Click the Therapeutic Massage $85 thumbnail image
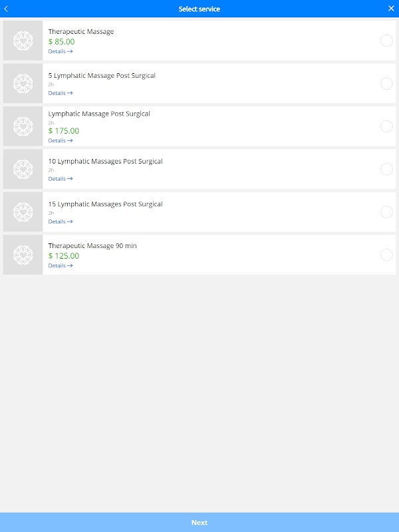The height and width of the screenshot is (532, 399). (x=23, y=41)
